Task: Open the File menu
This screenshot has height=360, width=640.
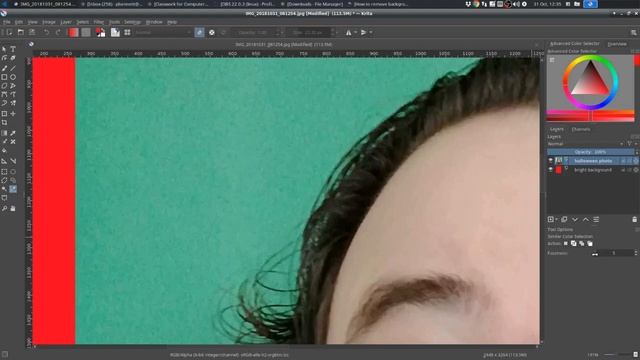Action: click(x=7, y=22)
